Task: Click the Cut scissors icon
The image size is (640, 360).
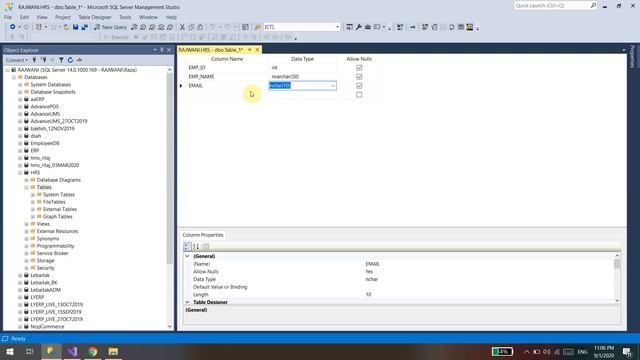Action: [182, 27]
